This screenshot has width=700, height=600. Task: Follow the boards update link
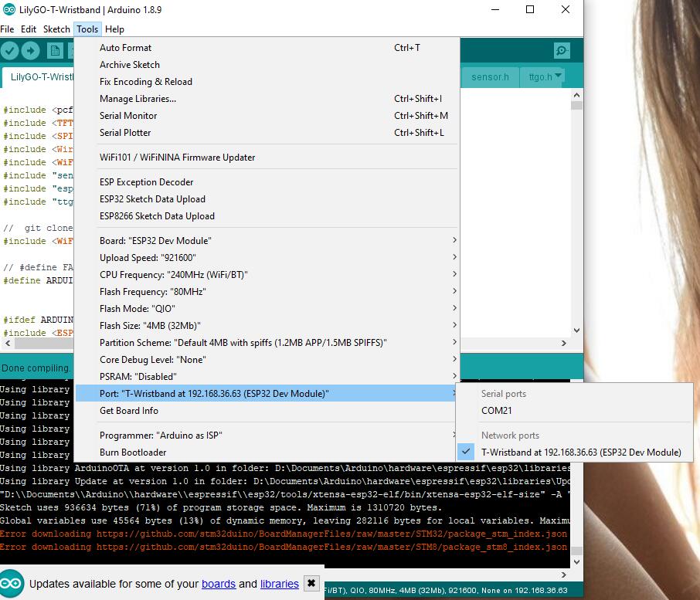(x=219, y=584)
